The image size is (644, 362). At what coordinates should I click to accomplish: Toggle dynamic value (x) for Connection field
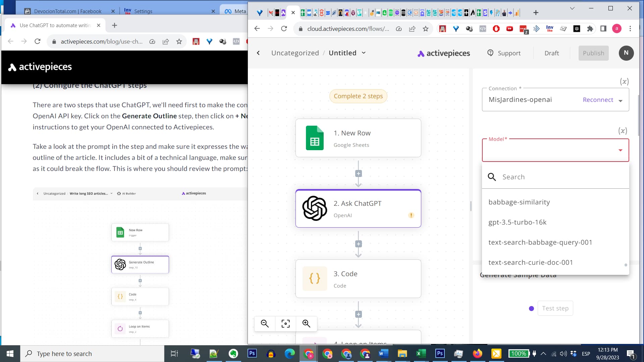coord(624,81)
